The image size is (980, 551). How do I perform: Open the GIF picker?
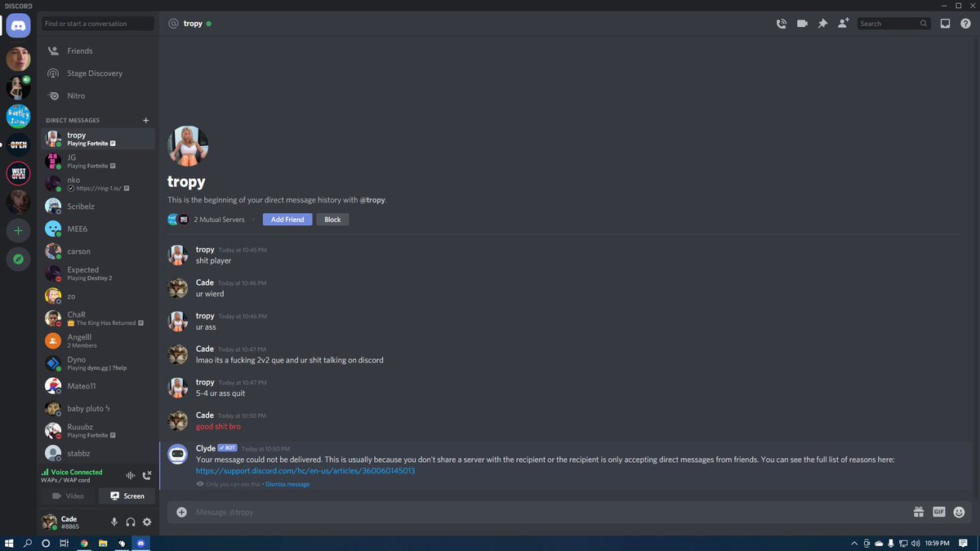pyautogui.click(x=938, y=512)
